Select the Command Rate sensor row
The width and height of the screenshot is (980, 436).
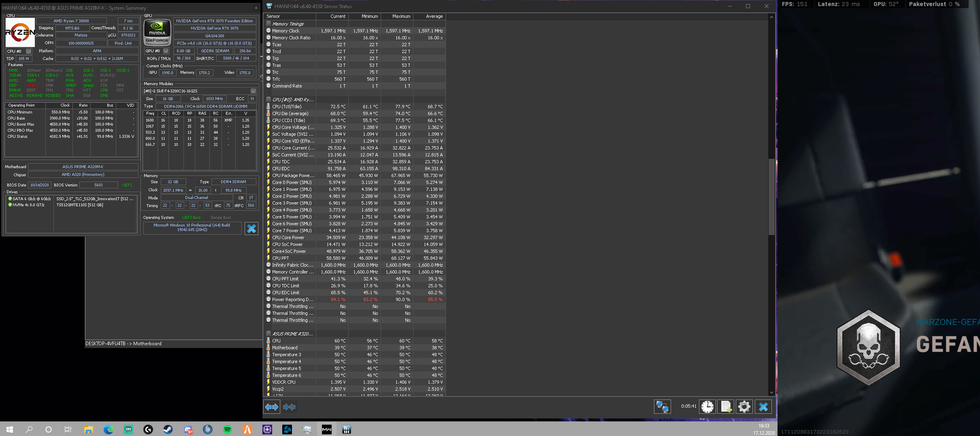[x=354, y=86]
